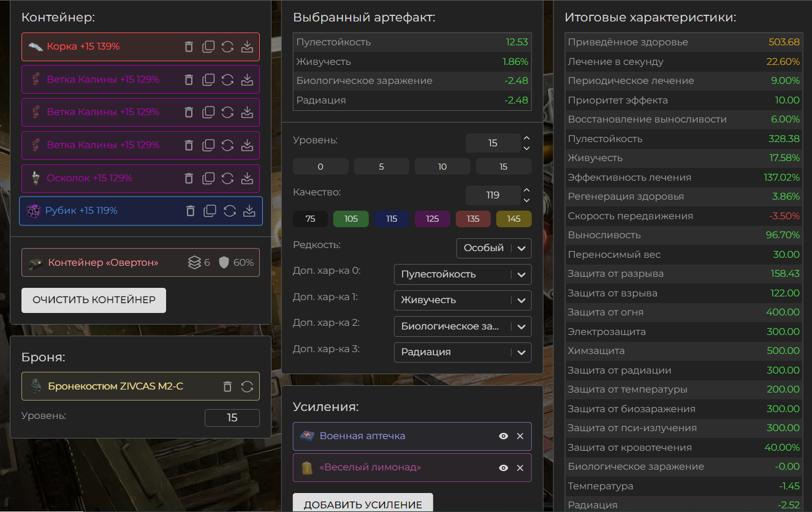
Task: Duplicate the Рубик +15 119% artifact
Action: pyautogui.click(x=210, y=211)
